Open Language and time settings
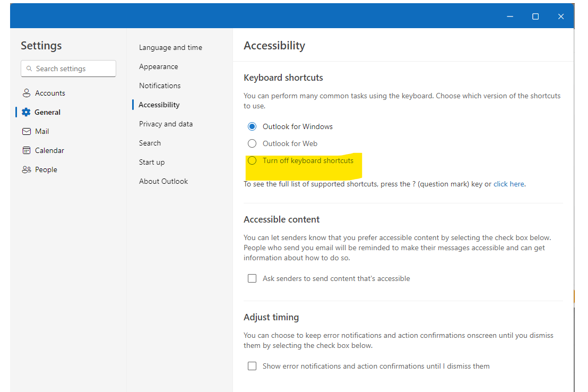The image size is (588, 392). (171, 48)
